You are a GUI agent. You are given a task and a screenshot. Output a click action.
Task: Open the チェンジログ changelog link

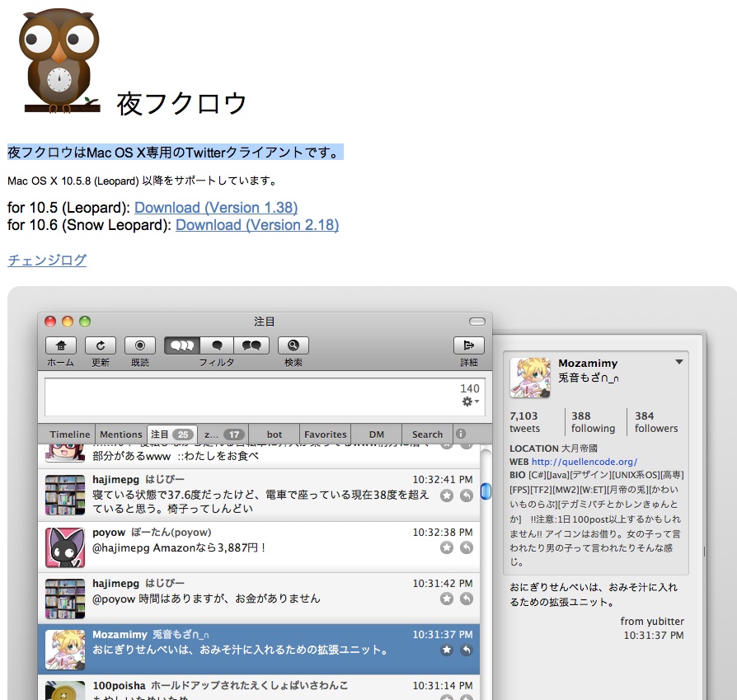[47, 260]
